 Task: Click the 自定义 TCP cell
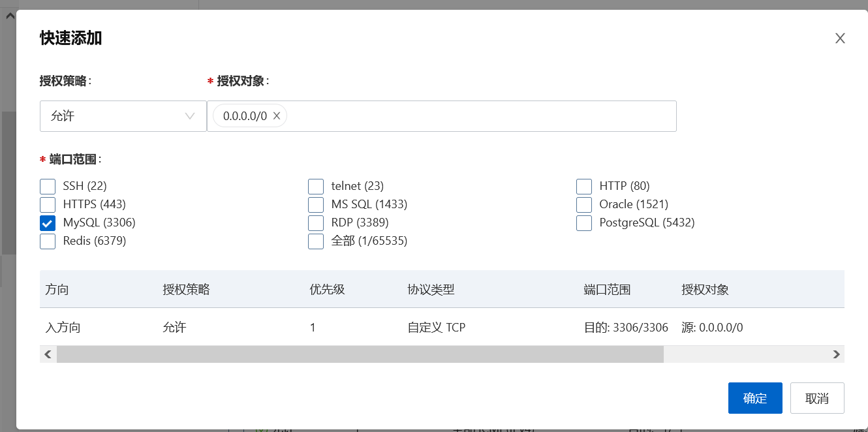pyautogui.click(x=436, y=328)
